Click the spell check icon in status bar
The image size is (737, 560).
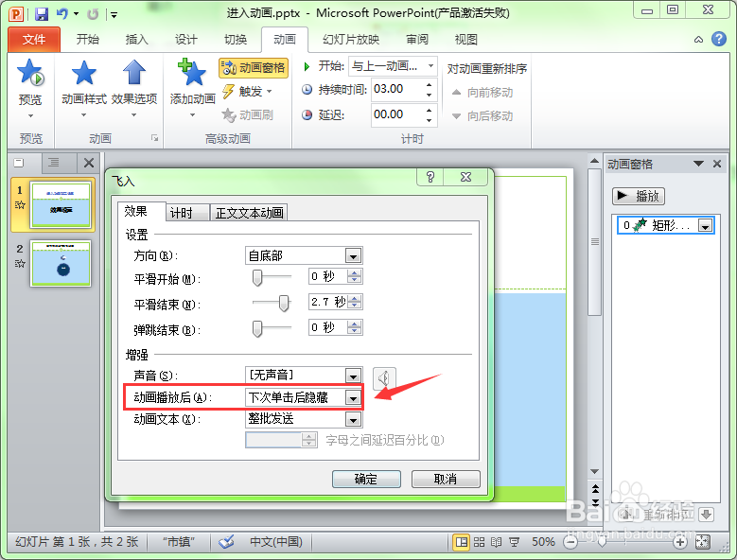tap(226, 542)
